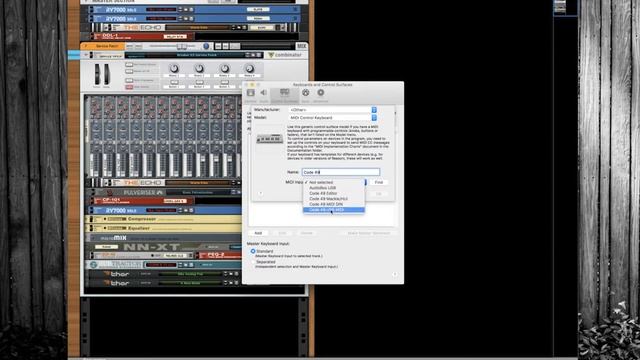Select the microMIX mixer device
The height and width of the screenshot is (360, 640).
tap(163, 238)
